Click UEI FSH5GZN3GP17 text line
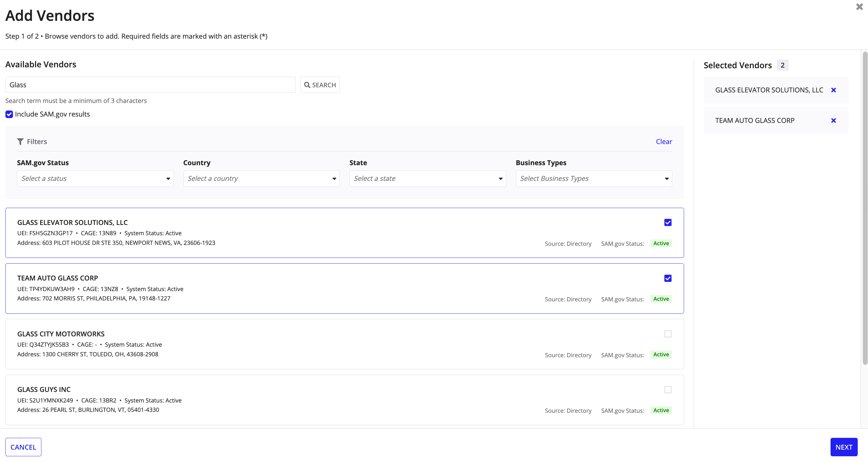This screenshot has width=868, height=462. [99, 233]
